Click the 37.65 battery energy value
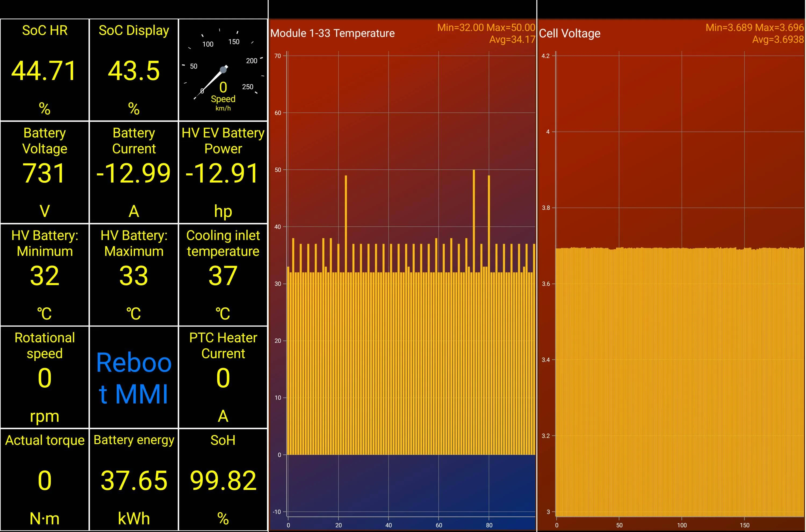This screenshot has width=806, height=532. coord(134,480)
